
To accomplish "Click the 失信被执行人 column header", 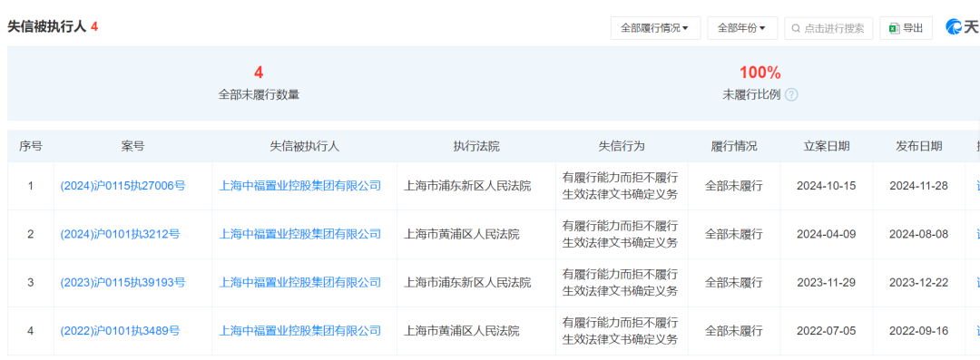I will tap(304, 146).
